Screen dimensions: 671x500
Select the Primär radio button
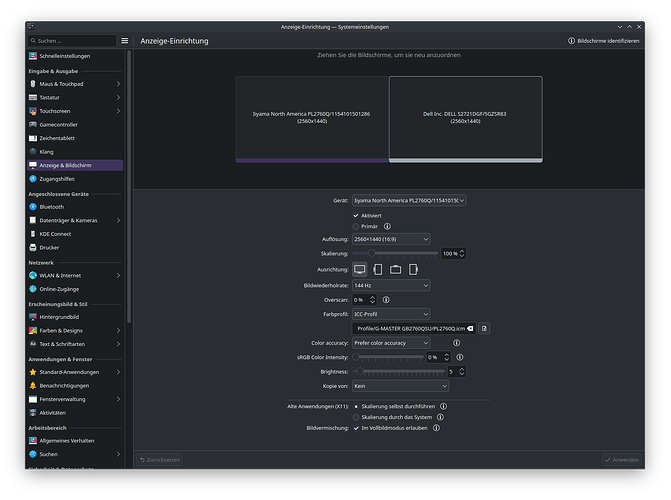(x=356, y=226)
